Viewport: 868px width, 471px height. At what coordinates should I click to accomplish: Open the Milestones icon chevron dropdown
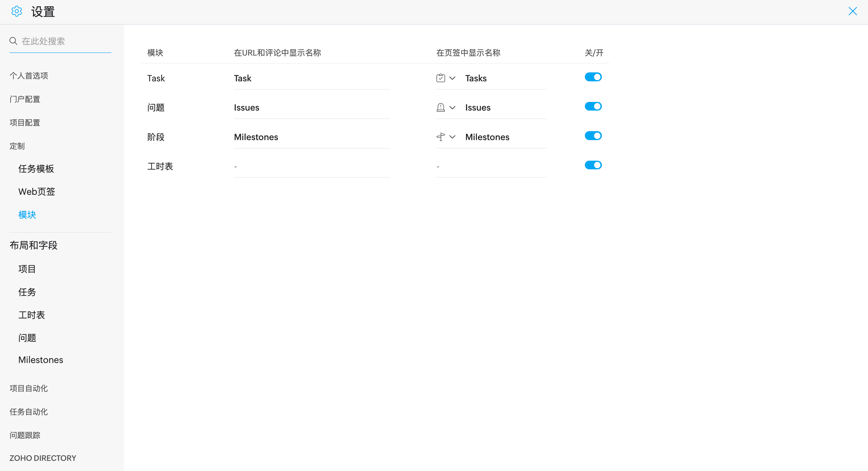pyautogui.click(x=452, y=137)
